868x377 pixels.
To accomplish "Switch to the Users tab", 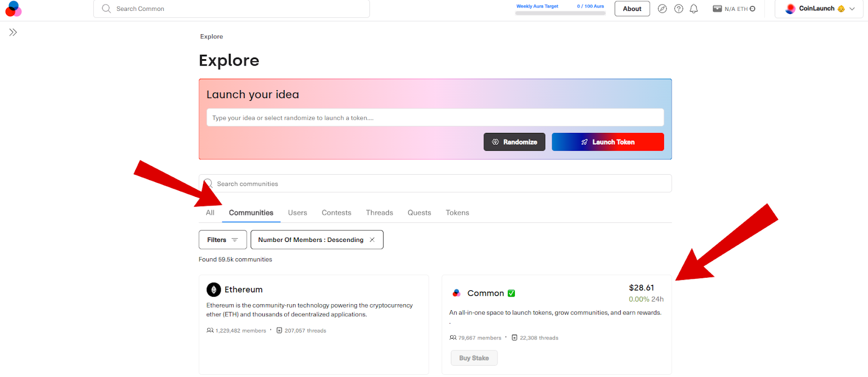I will click(297, 213).
